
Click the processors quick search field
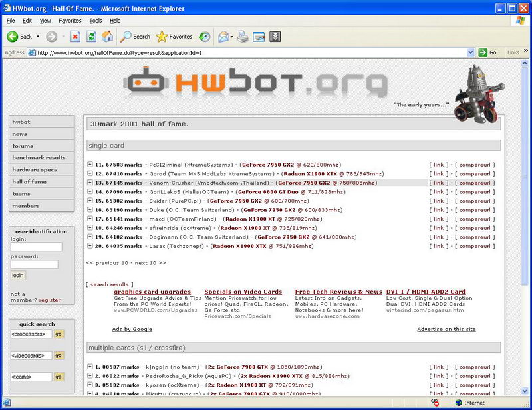pos(31,334)
